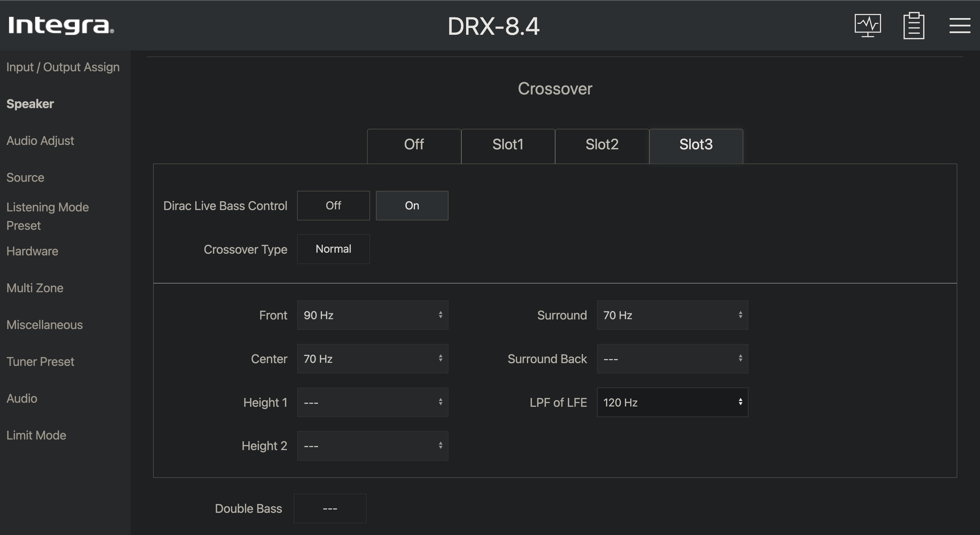Switch to the Slot3 tab
The width and height of the screenshot is (980, 535).
696,146
